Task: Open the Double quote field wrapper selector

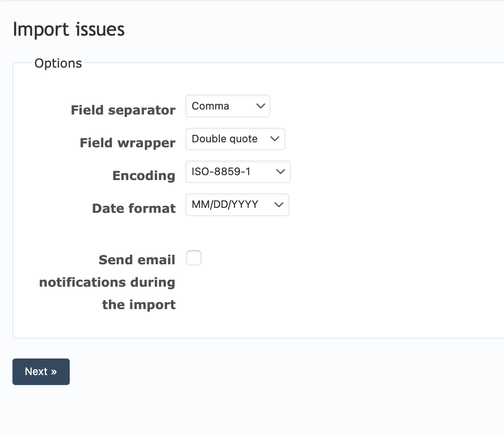Action: (x=235, y=139)
